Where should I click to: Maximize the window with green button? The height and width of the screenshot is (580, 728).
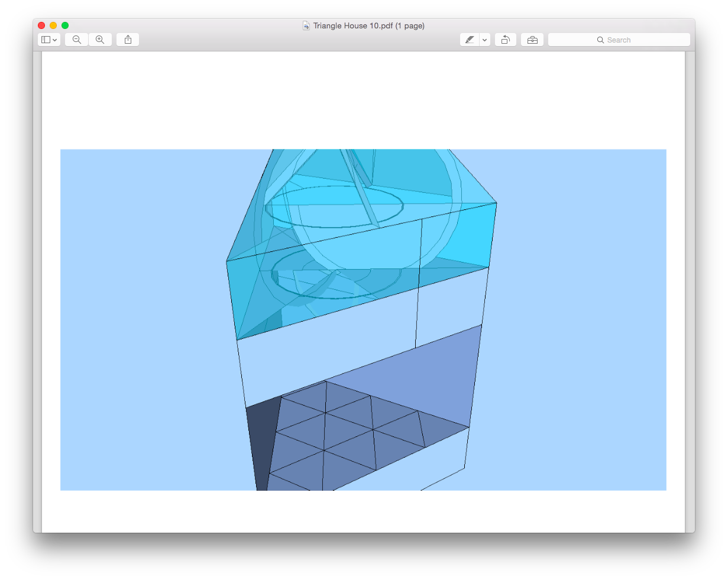click(x=65, y=25)
